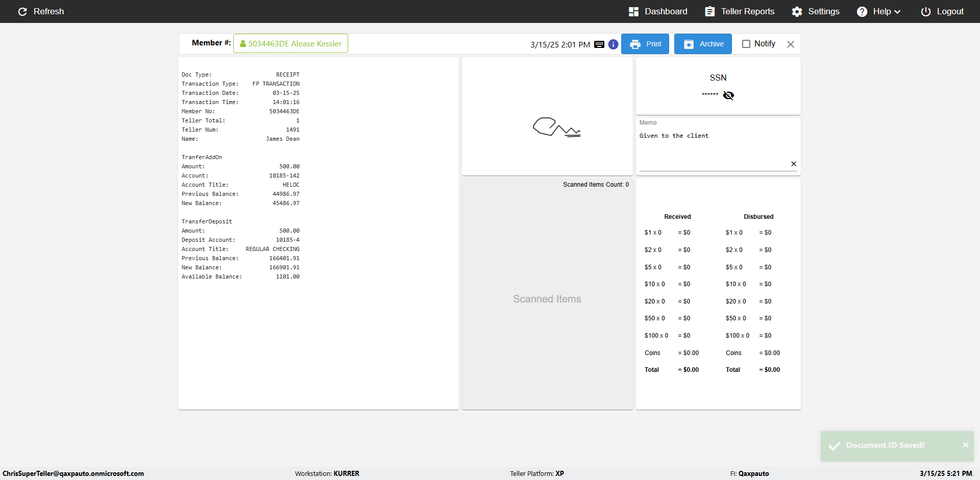Click the teller email in status bar
The width and height of the screenshot is (980, 480).
click(73, 473)
